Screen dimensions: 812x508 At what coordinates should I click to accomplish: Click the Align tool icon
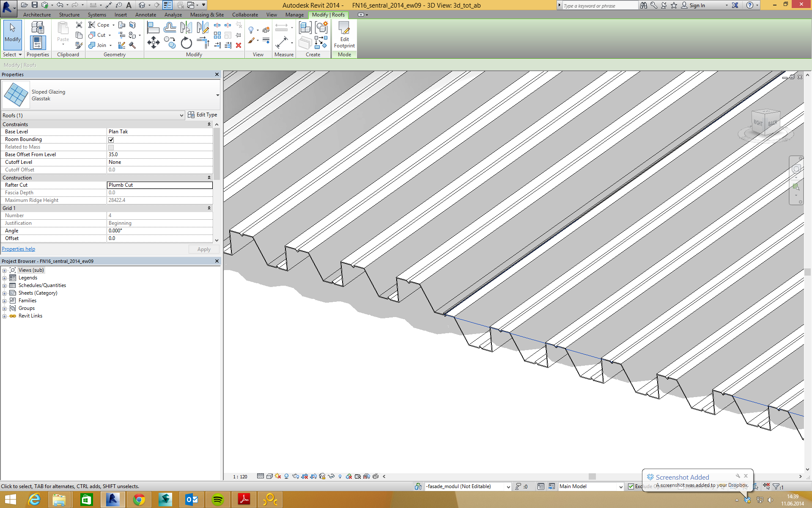153,28
